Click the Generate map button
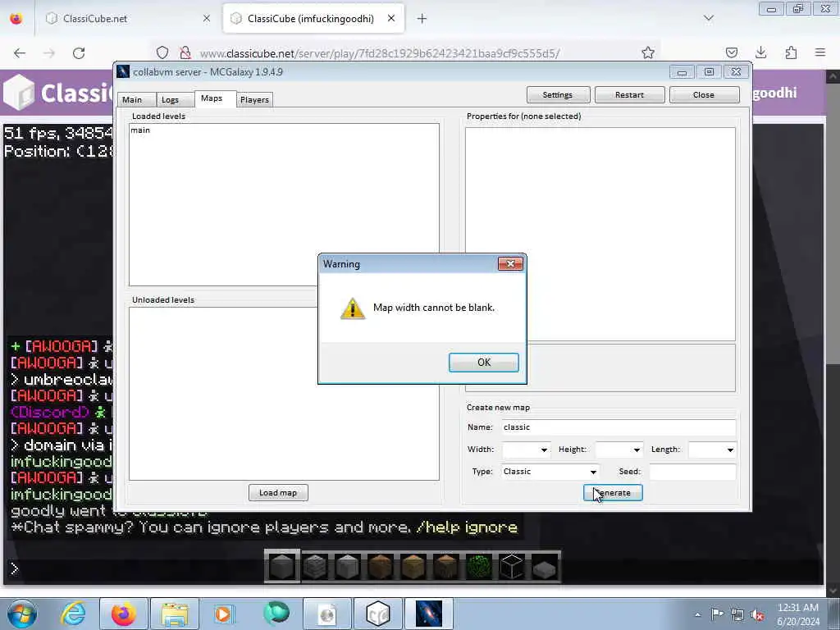The width and height of the screenshot is (840, 630). tap(613, 493)
